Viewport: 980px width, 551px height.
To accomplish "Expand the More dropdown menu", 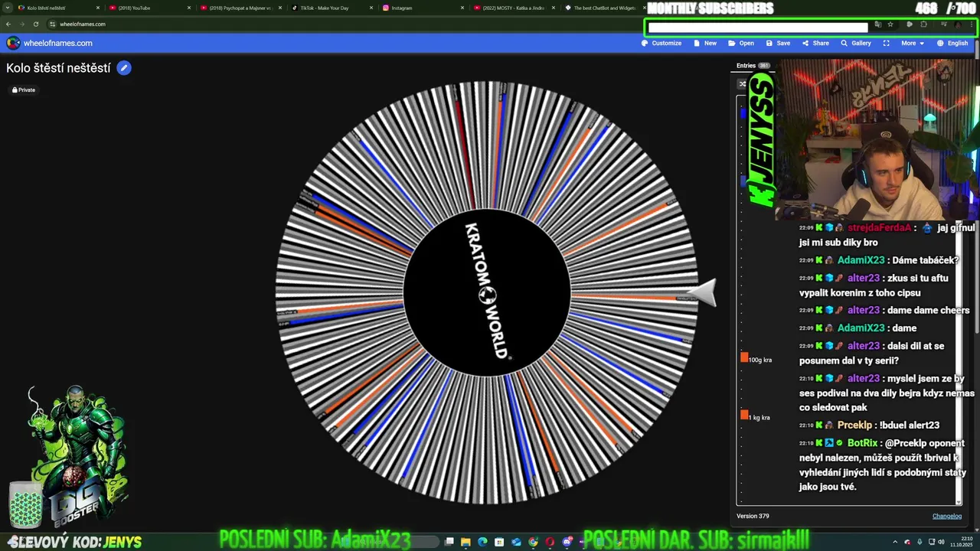I will (912, 43).
